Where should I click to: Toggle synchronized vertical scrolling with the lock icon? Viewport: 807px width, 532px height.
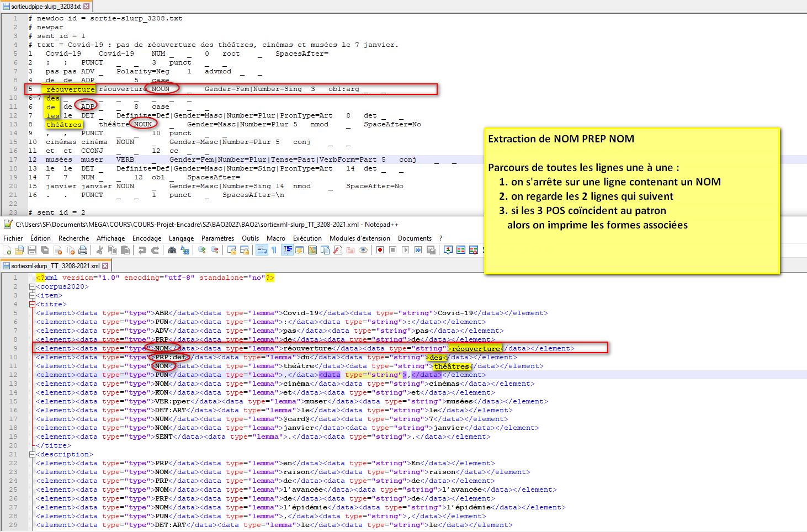[232, 250]
